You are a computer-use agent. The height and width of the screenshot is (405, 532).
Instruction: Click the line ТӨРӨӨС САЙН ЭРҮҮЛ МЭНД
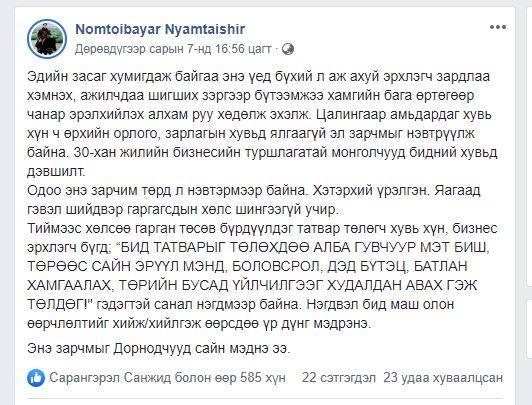click(x=247, y=267)
